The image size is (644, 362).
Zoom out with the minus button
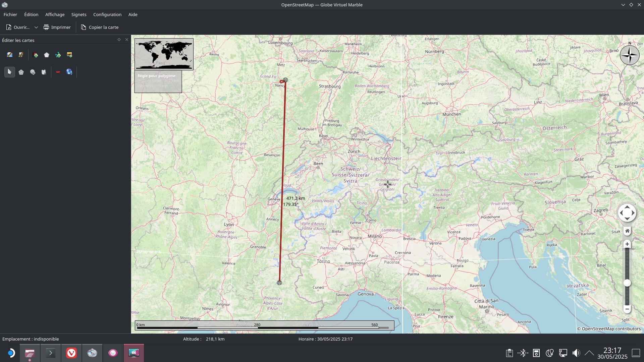(x=627, y=309)
